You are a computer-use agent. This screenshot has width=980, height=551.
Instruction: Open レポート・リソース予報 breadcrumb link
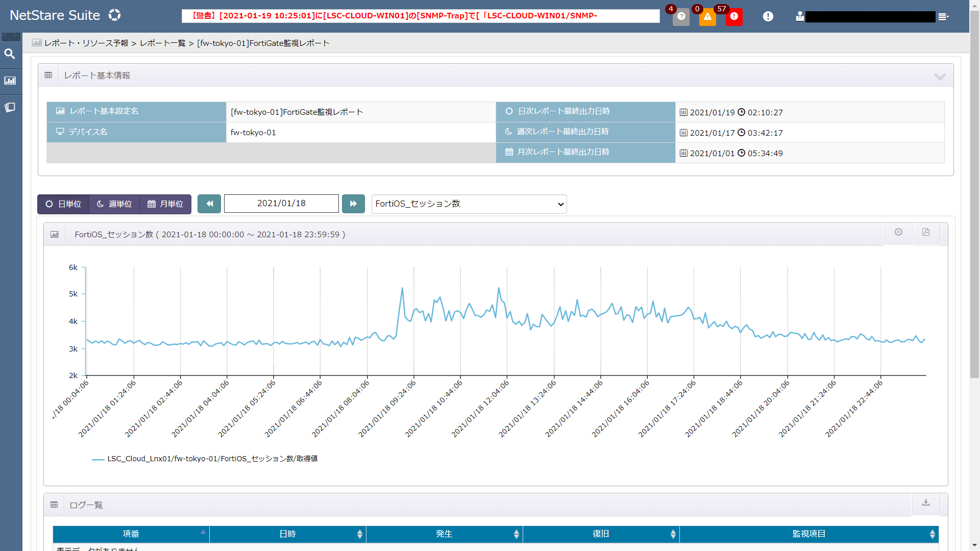86,43
